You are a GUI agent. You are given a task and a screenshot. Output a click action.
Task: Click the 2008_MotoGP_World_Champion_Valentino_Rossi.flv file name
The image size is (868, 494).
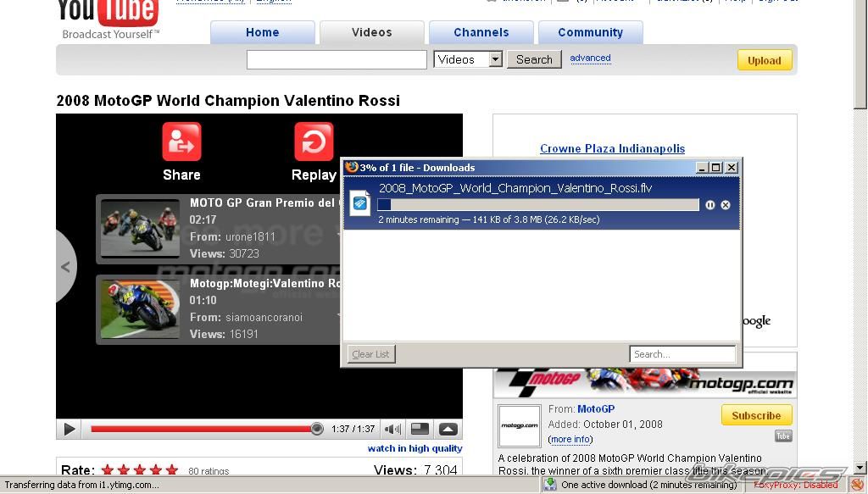click(x=515, y=188)
